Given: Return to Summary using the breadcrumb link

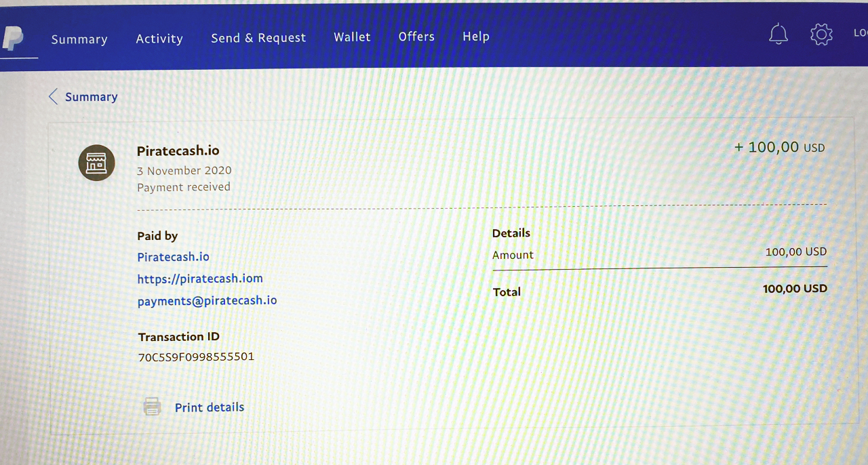Looking at the screenshot, I should coord(91,96).
